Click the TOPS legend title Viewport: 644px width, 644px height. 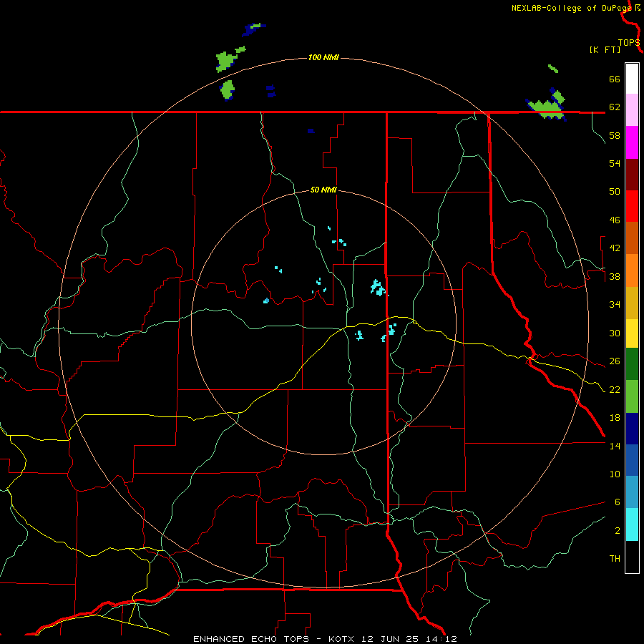tap(629, 42)
